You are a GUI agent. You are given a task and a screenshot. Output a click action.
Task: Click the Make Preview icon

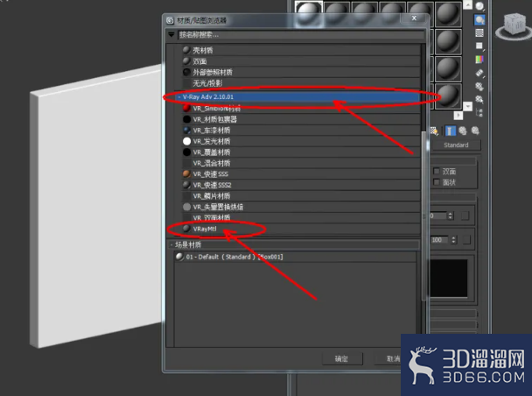click(479, 73)
